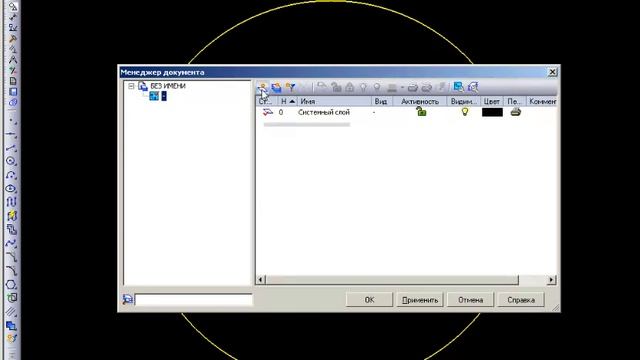Screen dimensions: 640x360
Task: Click the search field below the tree
Action: pyautogui.click(x=193, y=300)
